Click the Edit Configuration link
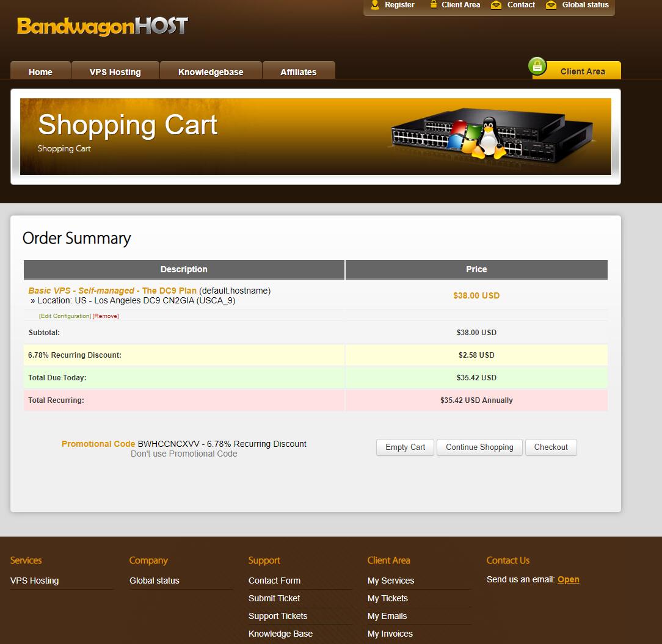Image resolution: width=662 pixels, height=644 pixels. point(65,316)
